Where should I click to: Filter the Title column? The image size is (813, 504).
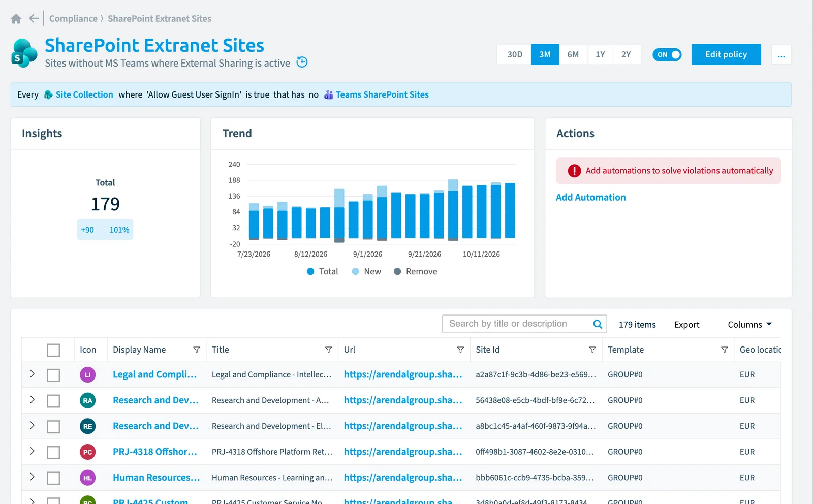(x=328, y=350)
